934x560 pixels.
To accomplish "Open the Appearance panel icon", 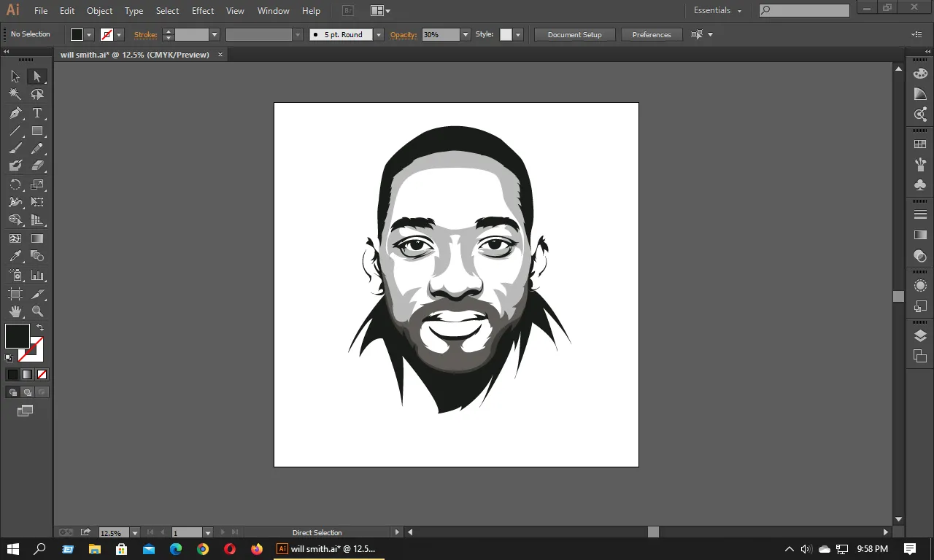I will click(920, 286).
